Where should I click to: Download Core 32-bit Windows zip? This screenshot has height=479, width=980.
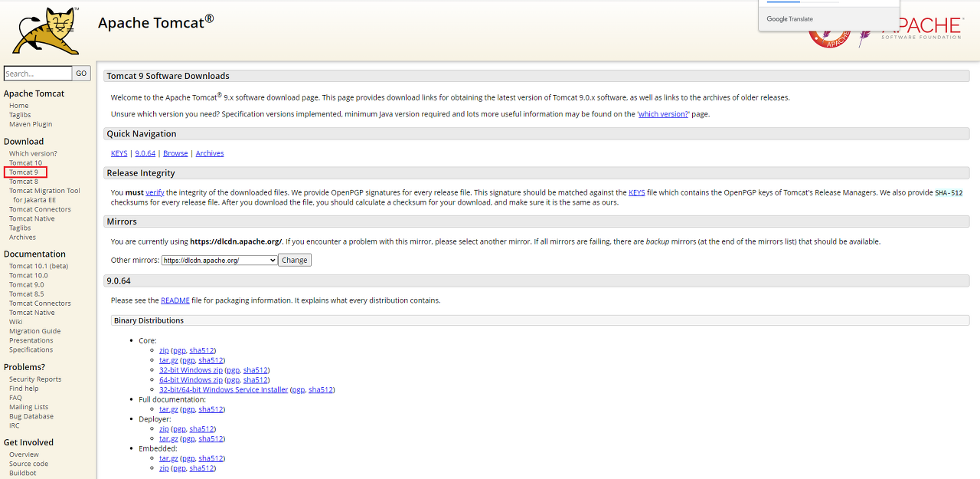click(191, 370)
